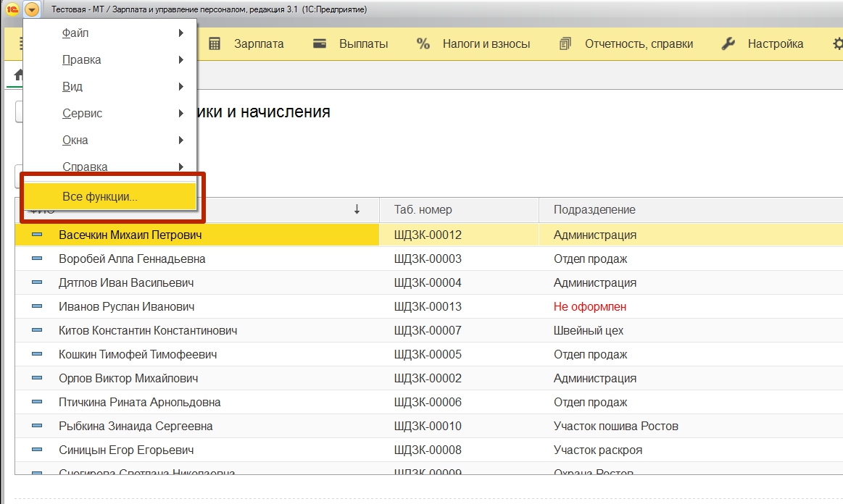843x504 pixels.
Task: Click the Выплаты wallet icon
Action: tap(320, 43)
